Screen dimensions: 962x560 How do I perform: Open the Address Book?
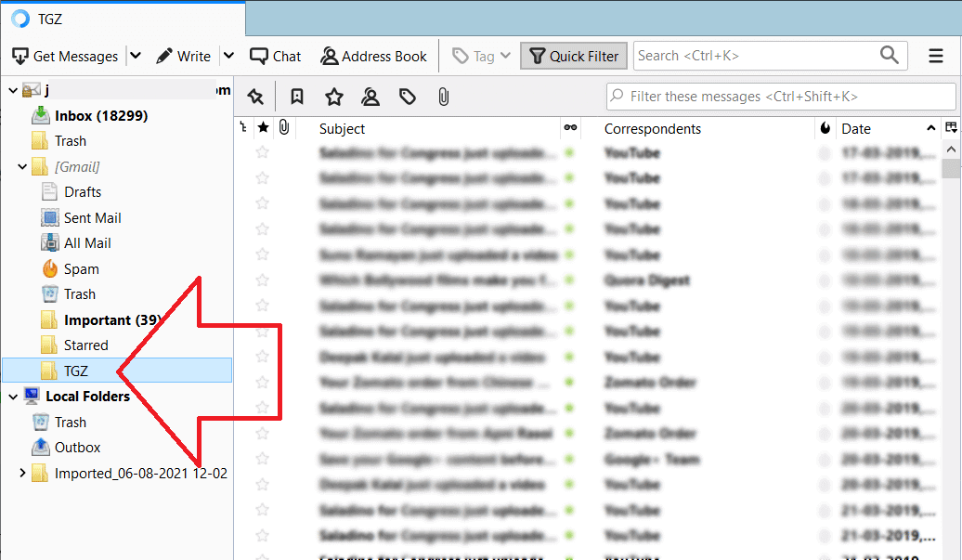(x=373, y=57)
